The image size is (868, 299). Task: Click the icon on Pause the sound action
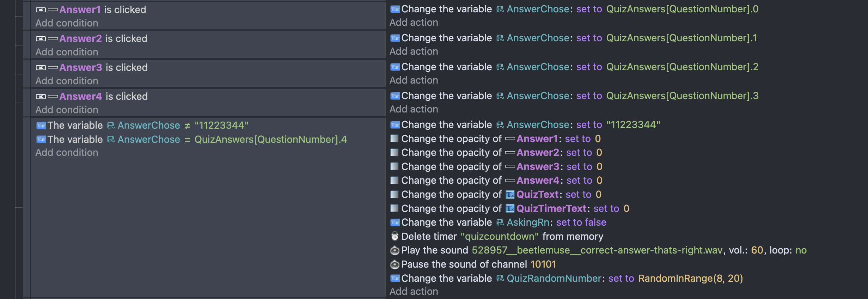395,264
